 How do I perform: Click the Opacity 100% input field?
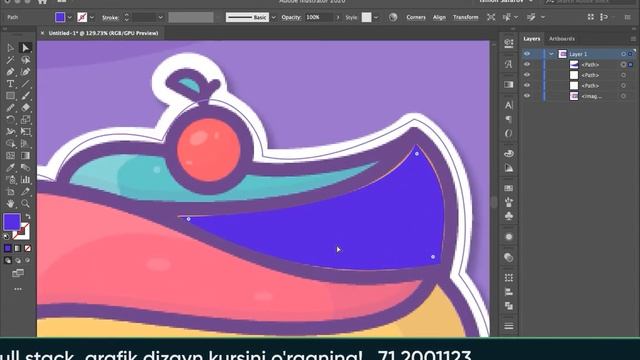point(319,17)
